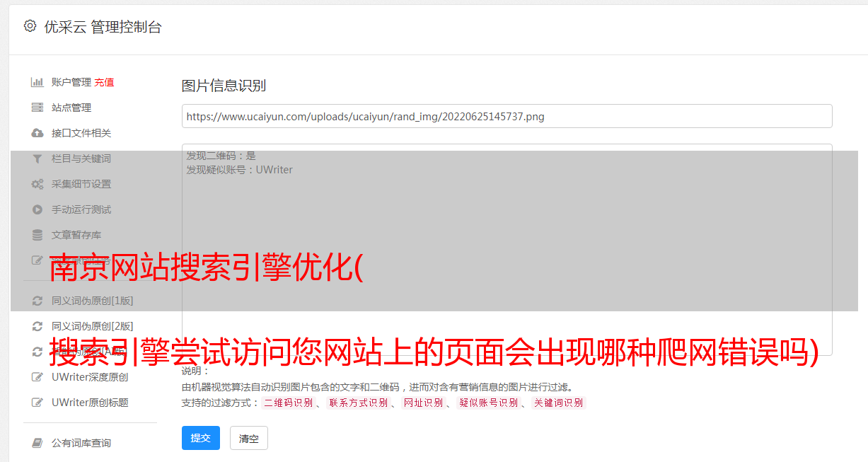Click the cloud upload icon for 接口文件相关
The image size is (868, 462).
pyautogui.click(x=37, y=133)
